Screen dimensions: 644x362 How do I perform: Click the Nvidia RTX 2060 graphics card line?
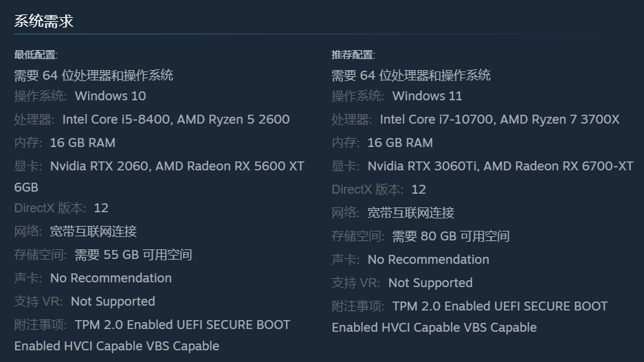click(x=177, y=166)
